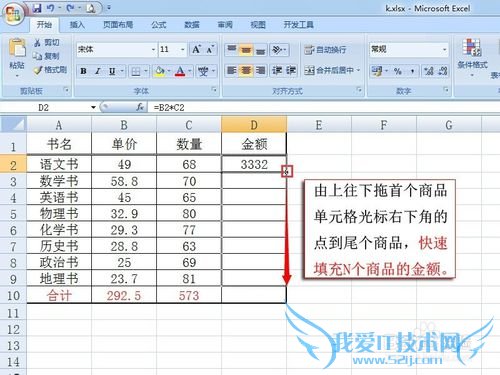Apply cell borders

coord(136,71)
